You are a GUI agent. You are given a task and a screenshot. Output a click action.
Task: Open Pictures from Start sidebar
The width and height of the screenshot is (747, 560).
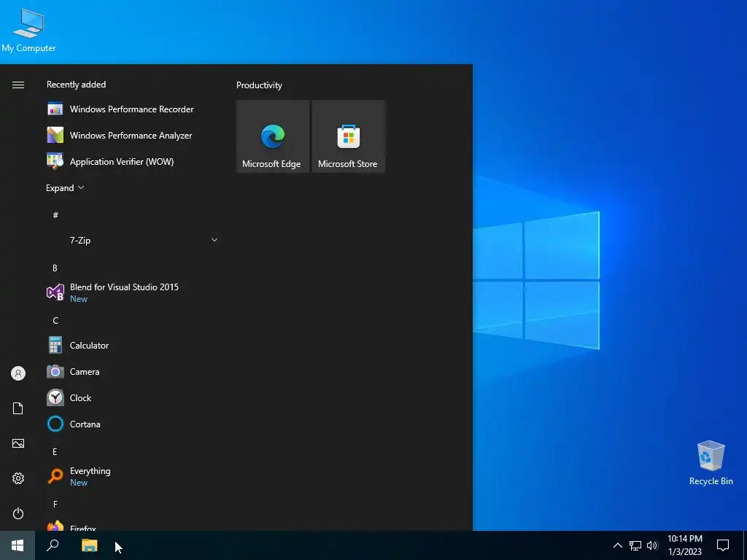(x=18, y=443)
